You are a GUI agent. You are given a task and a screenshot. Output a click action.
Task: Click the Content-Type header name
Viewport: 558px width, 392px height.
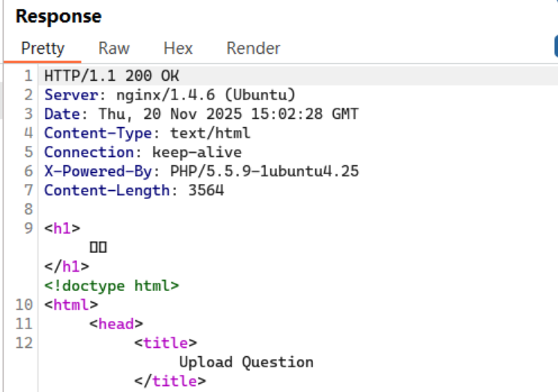click(96, 133)
